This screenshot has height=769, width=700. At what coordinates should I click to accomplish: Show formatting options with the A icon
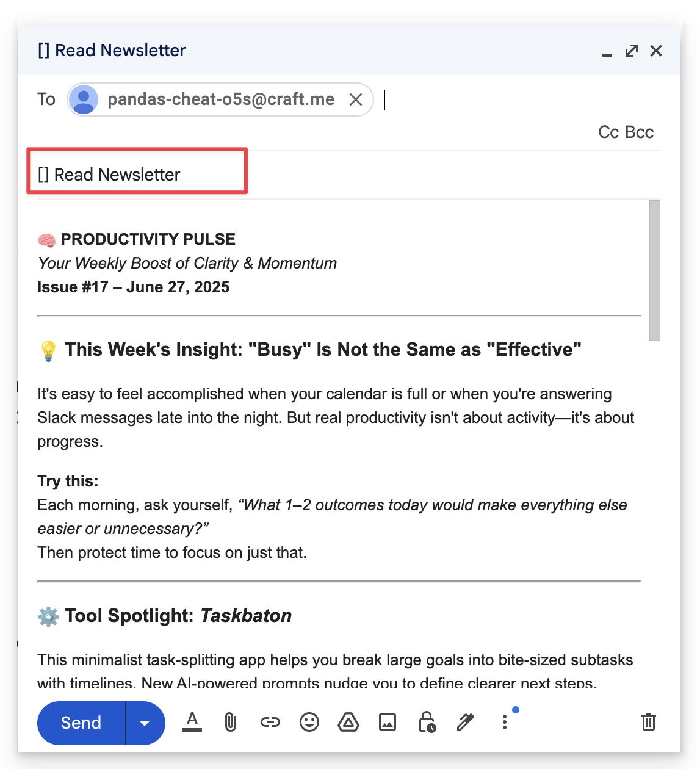point(192,723)
